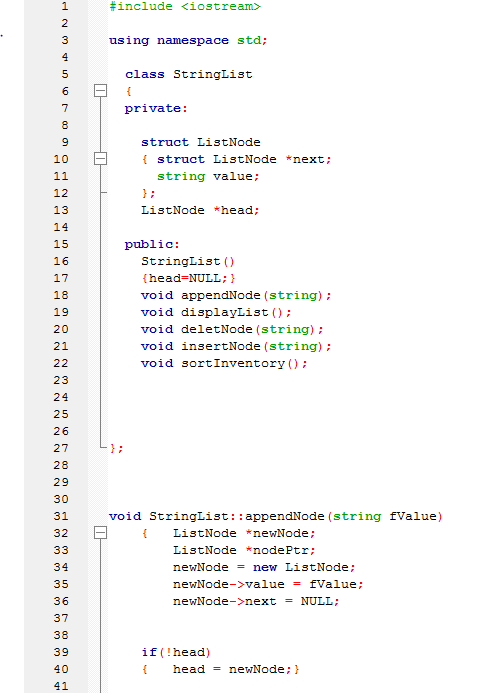
Task: Click the StringList class name
Action: point(213,74)
